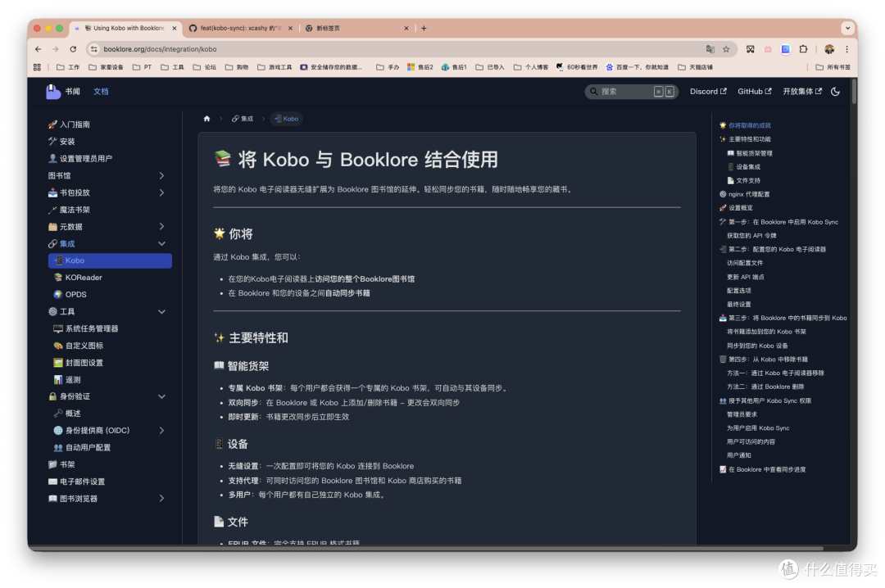Screen dimensions: 885x588
Task: Select the Kobo sidebar item
Action: [x=110, y=260]
